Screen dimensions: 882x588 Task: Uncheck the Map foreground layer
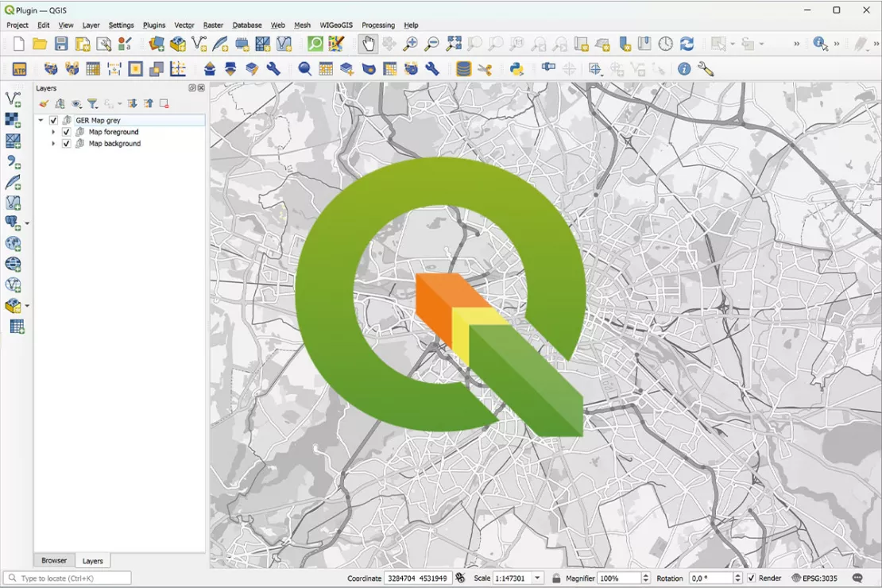pos(66,132)
